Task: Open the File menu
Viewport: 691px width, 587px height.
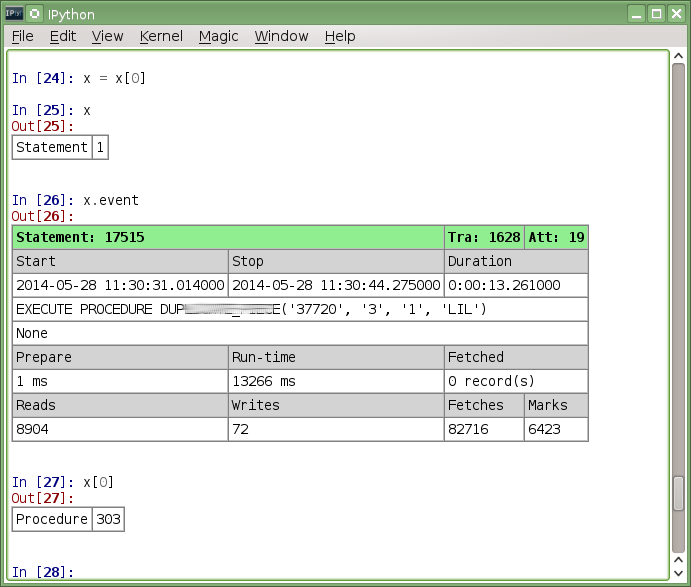Action: (22, 36)
